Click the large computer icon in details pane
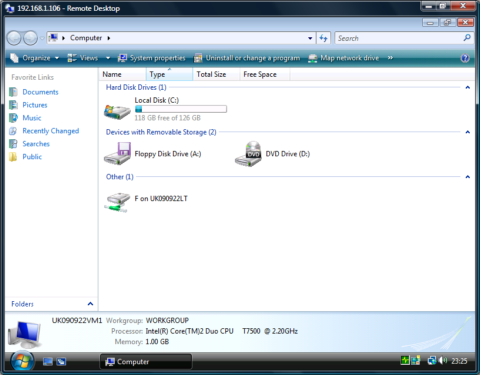480x375 pixels. click(25, 334)
